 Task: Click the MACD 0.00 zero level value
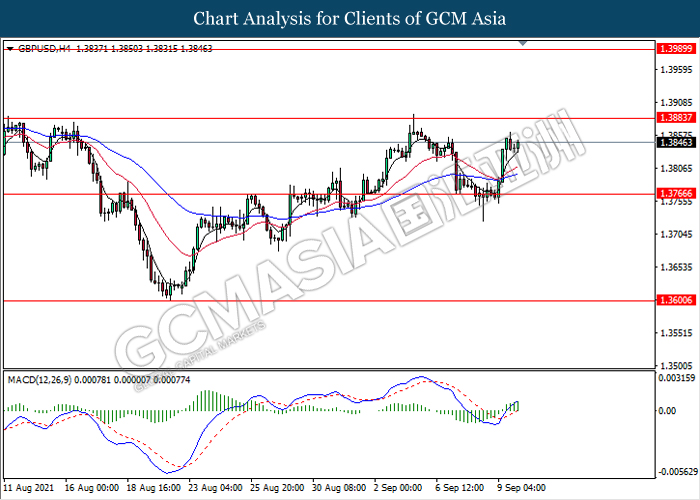click(667, 410)
